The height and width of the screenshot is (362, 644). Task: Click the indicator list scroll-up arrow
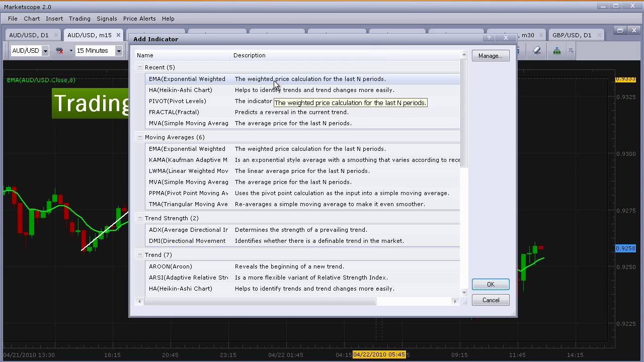[464, 54]
